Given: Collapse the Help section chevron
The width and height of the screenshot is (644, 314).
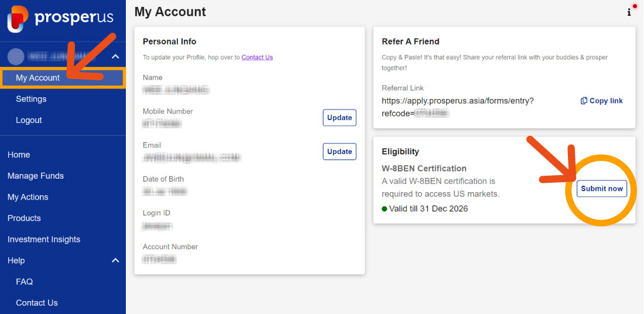Looking at the screenshot, I should (115, 260).
